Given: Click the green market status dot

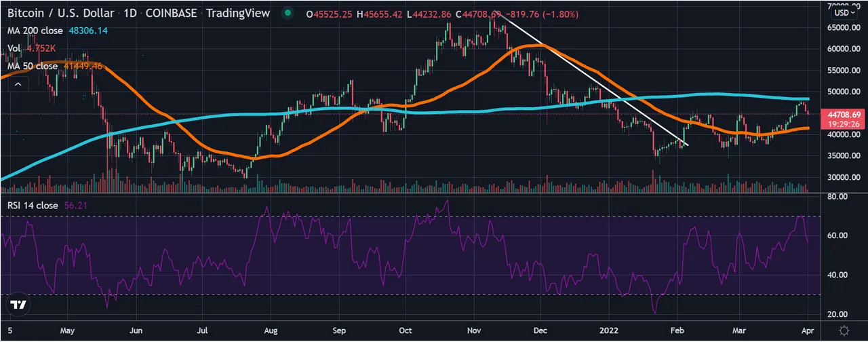Looking at the screenshot, I should pos(290,13).
